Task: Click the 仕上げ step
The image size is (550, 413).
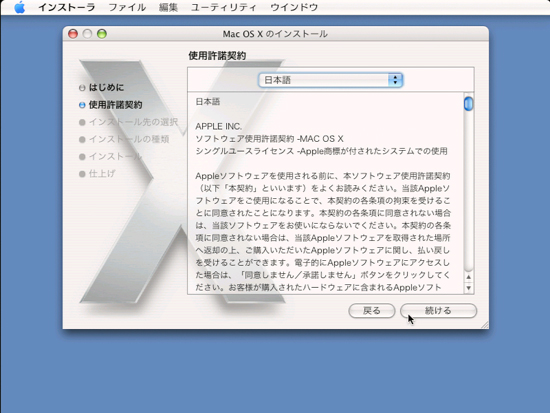Action: (x=102, y=173)
